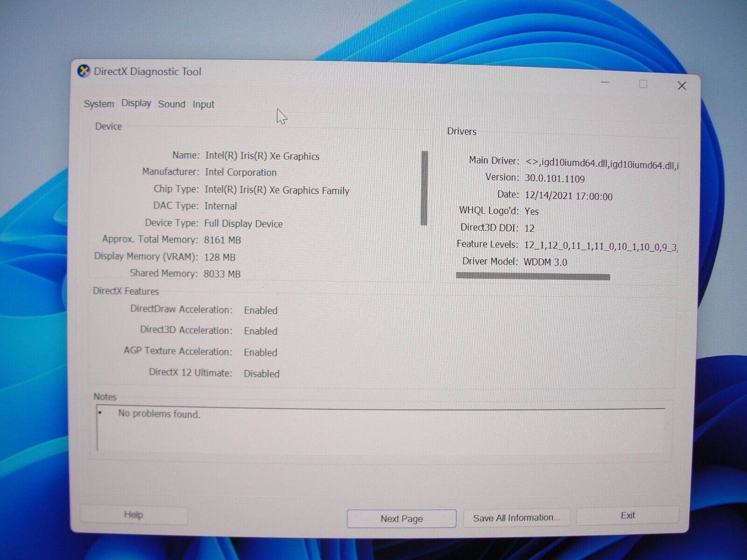The image size is (747, 560).
Task: Click the DirectX 12 Ultimate Disabled value
Action: (x=261, y=374)
